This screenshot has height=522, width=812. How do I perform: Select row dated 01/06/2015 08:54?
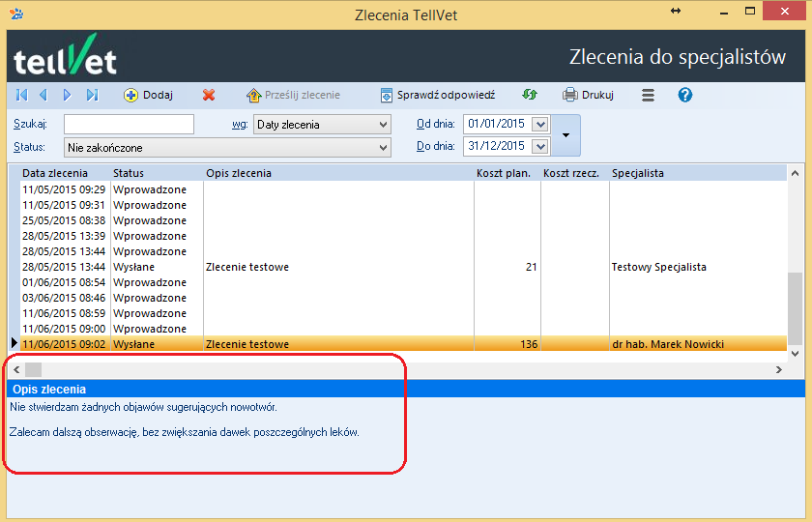pyautogui.click(x=403, y=282)
